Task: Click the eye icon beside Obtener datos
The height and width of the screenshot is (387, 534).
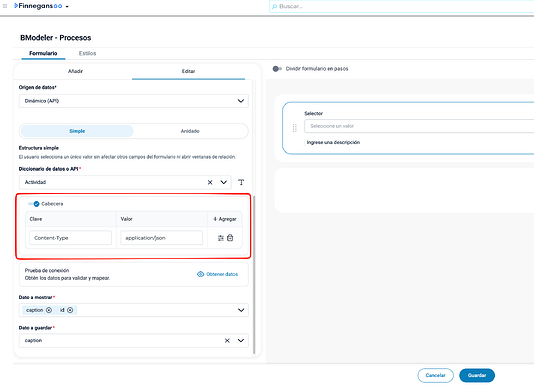Action: [201, 274]
